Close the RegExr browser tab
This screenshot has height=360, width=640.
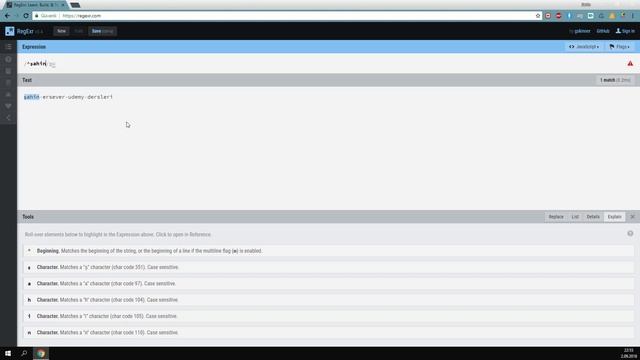coord(63,5)
